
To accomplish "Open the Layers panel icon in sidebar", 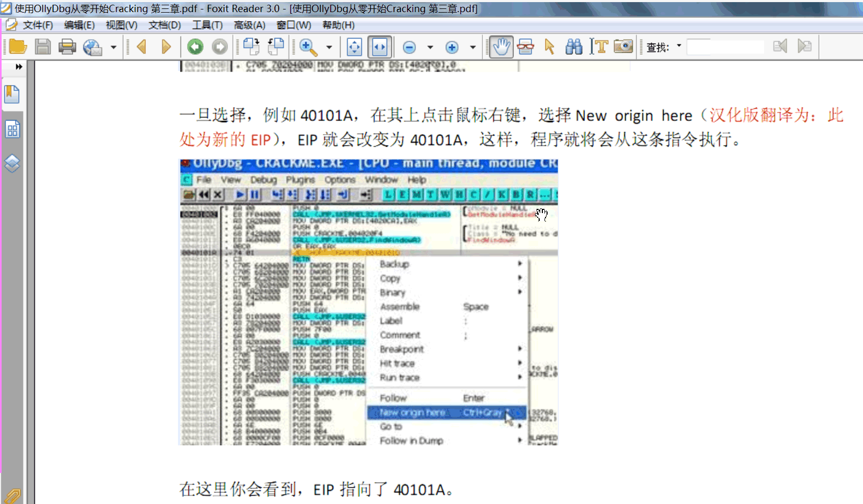I will (12, 164).
